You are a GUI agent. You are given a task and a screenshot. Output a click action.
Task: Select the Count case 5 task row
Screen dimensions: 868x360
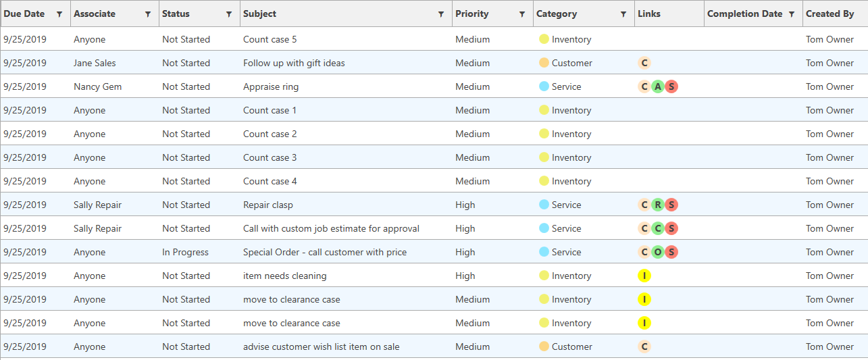[x=270, y=39]
